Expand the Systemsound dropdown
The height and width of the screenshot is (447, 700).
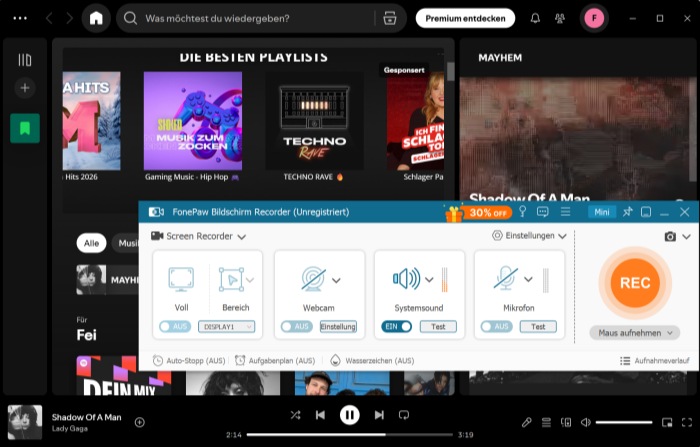coord(429,280)
